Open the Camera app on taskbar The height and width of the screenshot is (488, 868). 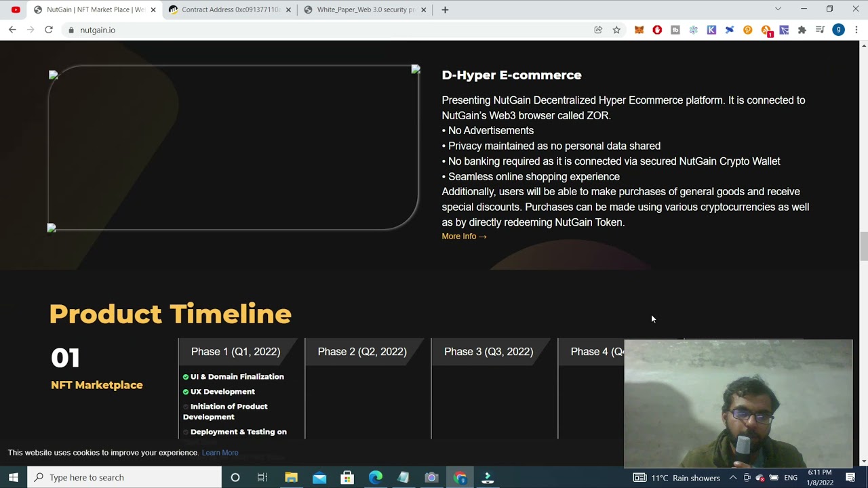(x=431, y=477)
